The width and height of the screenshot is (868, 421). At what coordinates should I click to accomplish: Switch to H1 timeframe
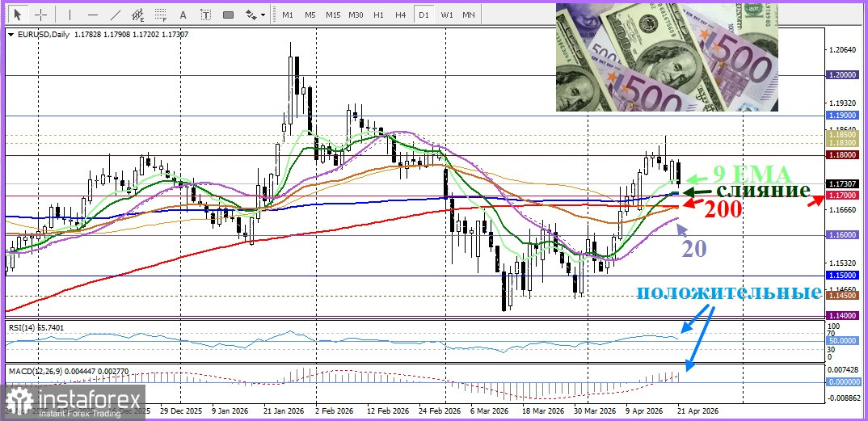point(378,15)
